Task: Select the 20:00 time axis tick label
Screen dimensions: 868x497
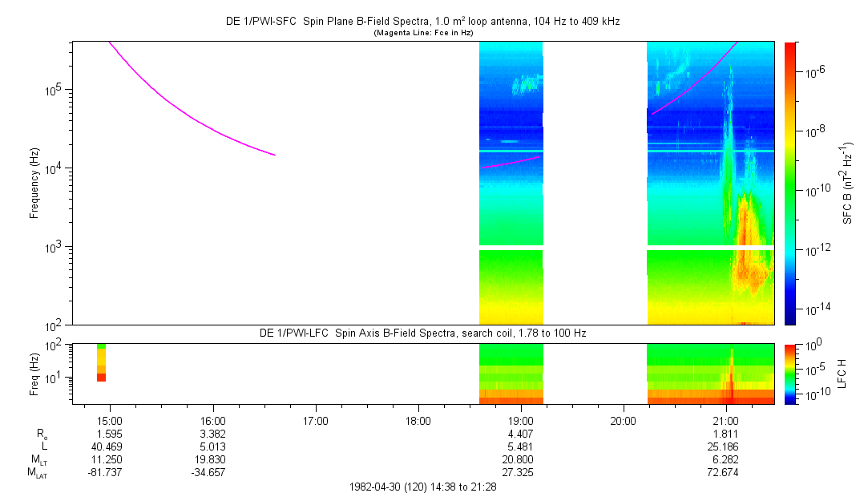Action: pos(623,420)
